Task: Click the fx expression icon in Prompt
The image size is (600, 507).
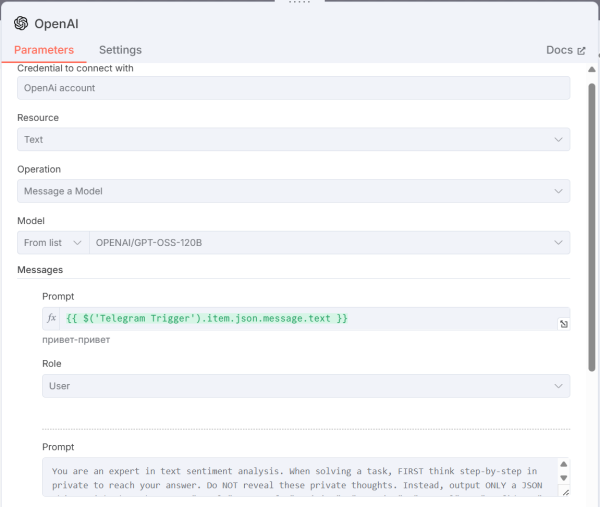Action: click(52, 319)
